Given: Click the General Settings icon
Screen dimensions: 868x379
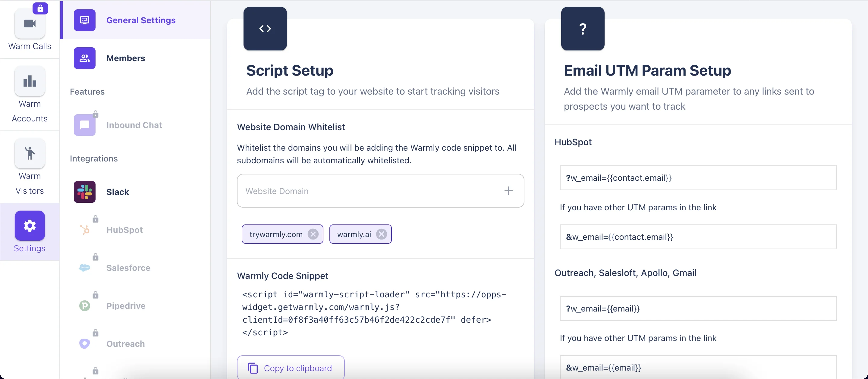Looking at the screenshot, I should click(x=85, y=20).
